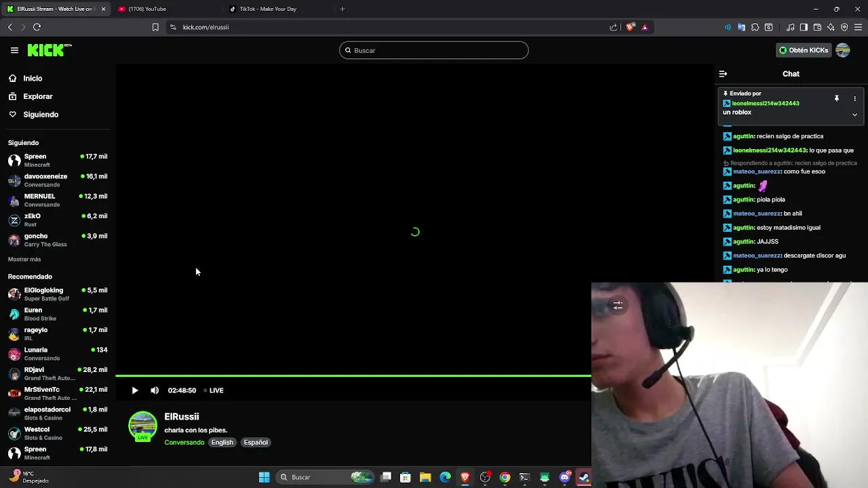Image resolution: width=868 pixels, height=488 pixels.
Task: Switch to the TikTok browser tab
Action: pyautogui.click(x=278, y=9)
